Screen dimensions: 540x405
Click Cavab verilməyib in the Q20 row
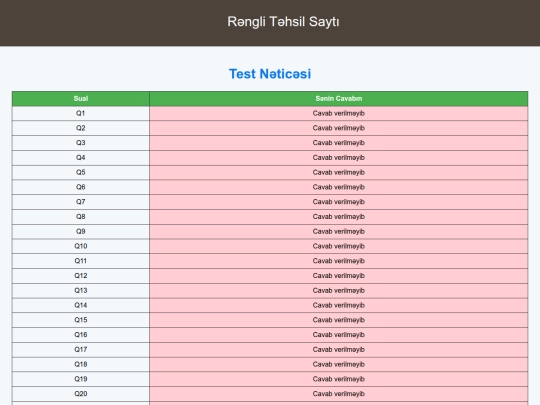339,394
